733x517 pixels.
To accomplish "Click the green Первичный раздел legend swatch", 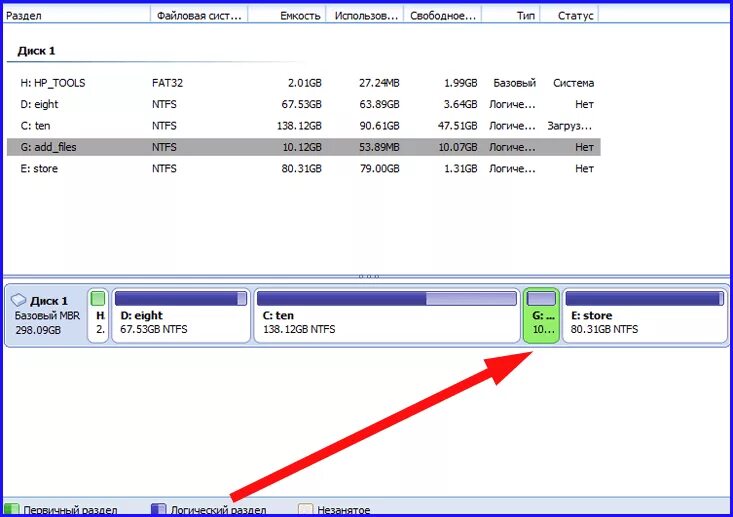I will [x=12, y=510].
